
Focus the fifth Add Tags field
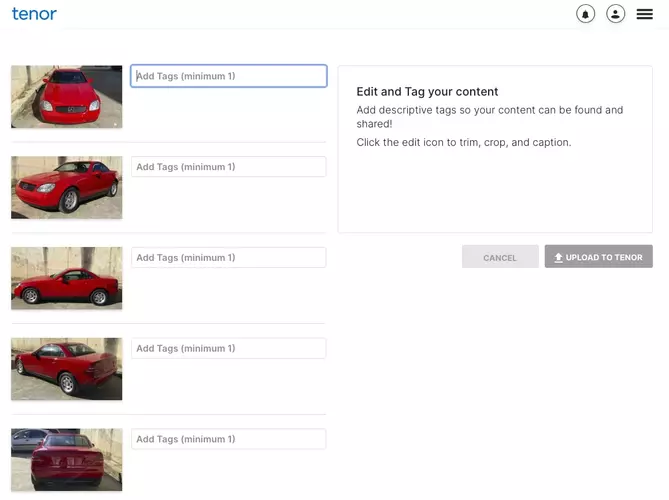pyautogui.click(x=228, y=439)
